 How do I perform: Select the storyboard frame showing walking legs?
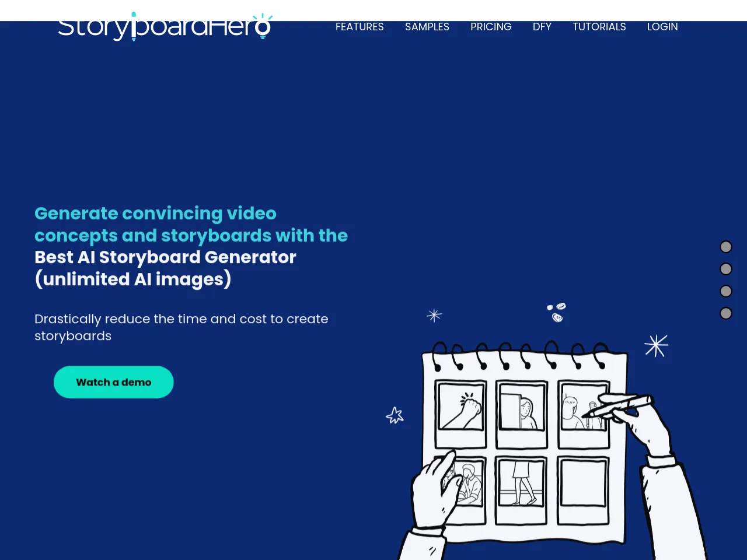(521, 485)
